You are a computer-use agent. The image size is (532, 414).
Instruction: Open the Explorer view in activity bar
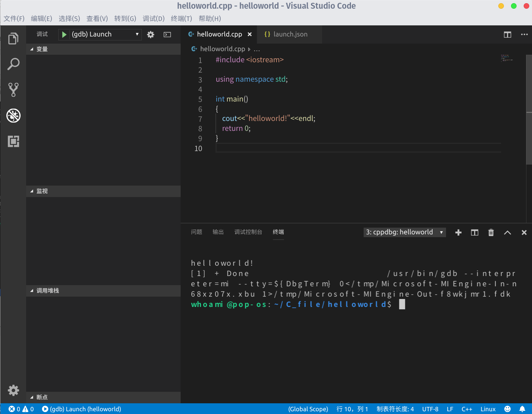13,38
